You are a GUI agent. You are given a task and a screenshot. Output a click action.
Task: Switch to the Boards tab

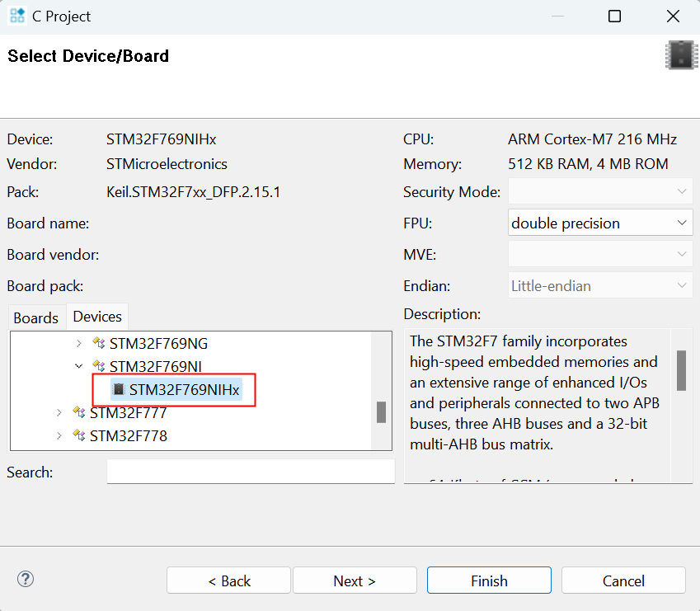[x=36, y=317]
